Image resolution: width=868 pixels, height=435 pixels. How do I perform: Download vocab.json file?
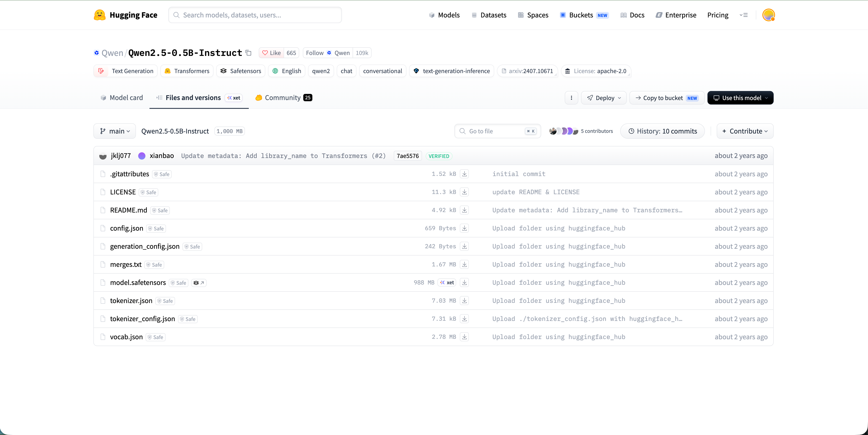pyautogui.click(x=464, y=337)
